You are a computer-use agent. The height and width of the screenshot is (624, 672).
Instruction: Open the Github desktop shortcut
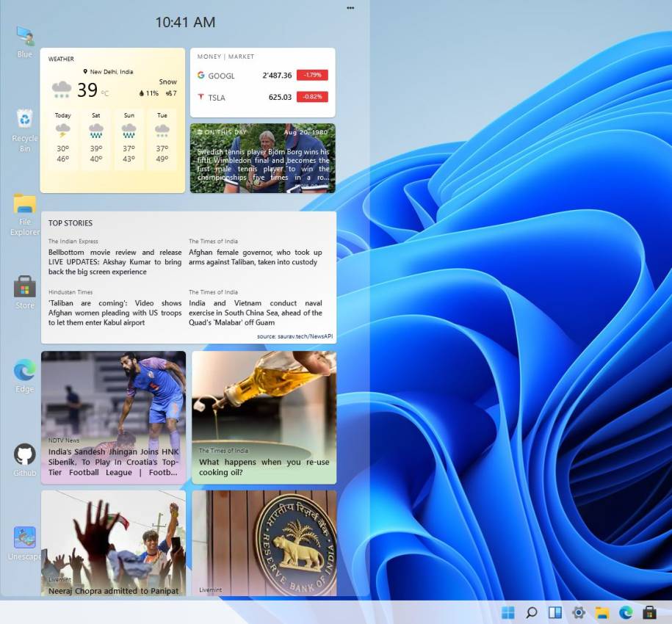(25, 460)
